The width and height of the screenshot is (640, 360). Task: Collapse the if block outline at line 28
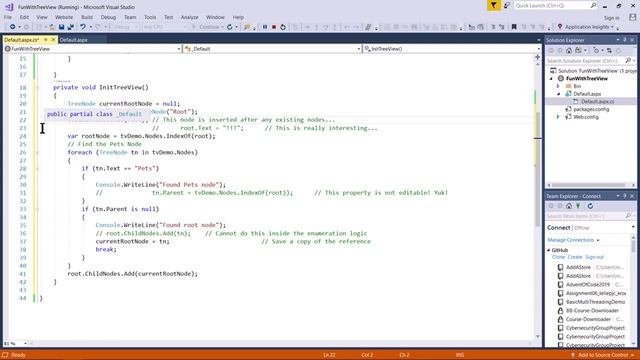click(x=37, y=168)
